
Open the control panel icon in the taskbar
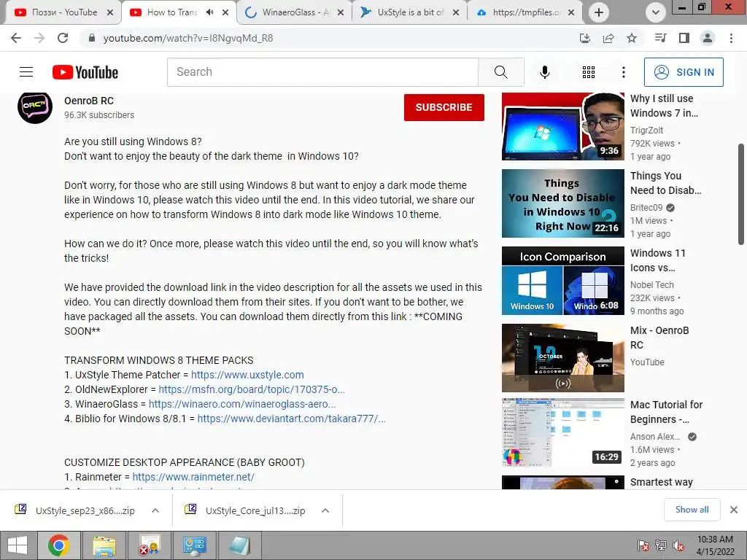click(x=194, y=545)
